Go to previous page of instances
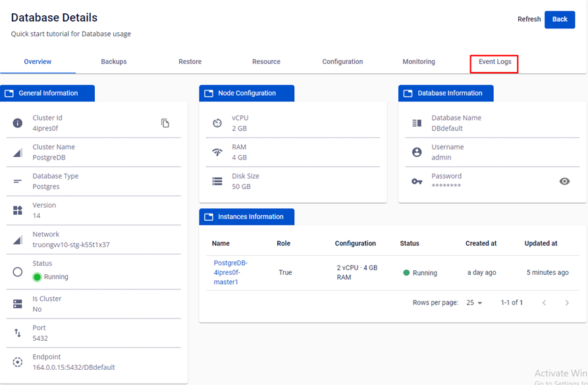The height and width of the screenshot is (385, 588). [544, 303]
